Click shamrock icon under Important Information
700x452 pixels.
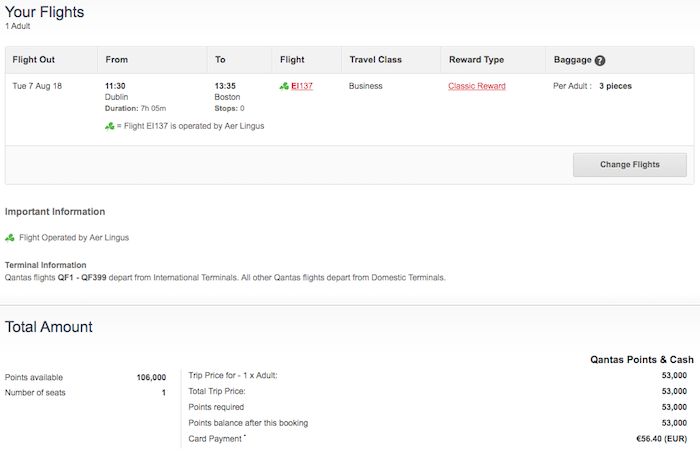(x=10, y=238)
